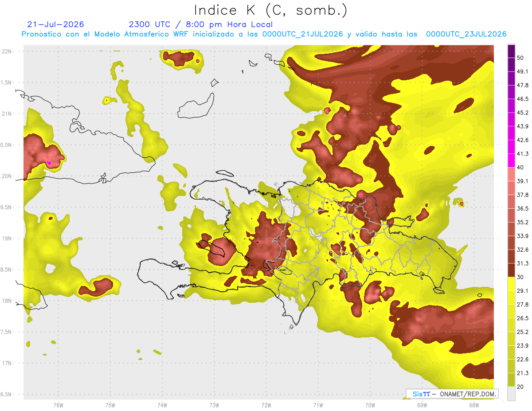Click the '75W' longitude label
The image size is (532, 411).
coord(110,405)
